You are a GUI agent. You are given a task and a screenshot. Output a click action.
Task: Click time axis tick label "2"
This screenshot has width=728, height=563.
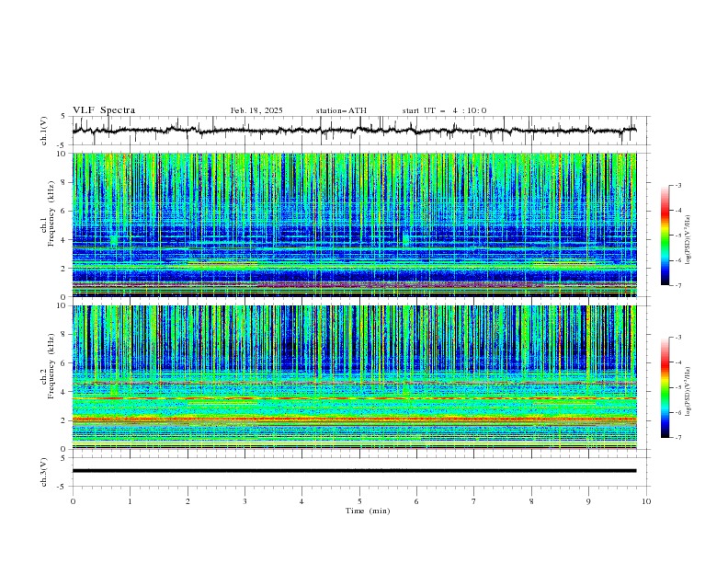(x=188, y=501)
